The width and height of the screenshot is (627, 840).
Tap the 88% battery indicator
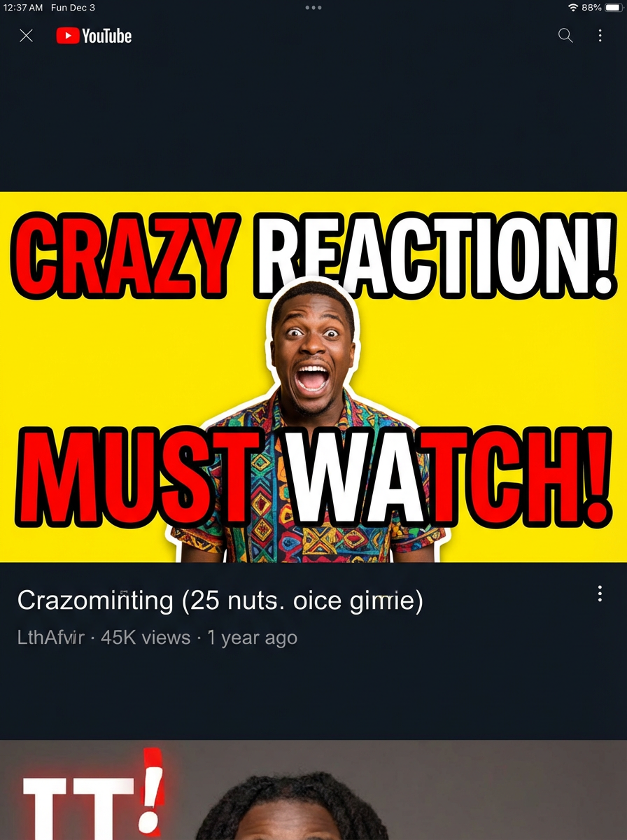(x=600, y=8)
